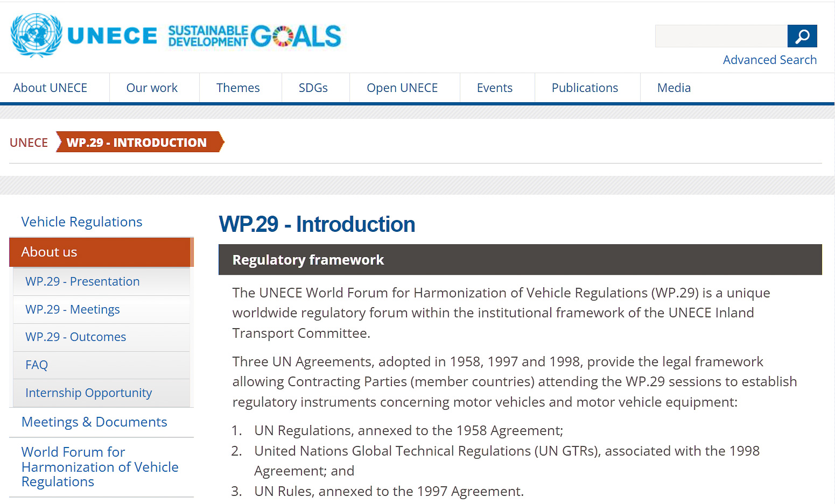The width and height of the screenshot is (835, 504).
Task: Click the UNECE breadcrumb link
Action: 28,142
